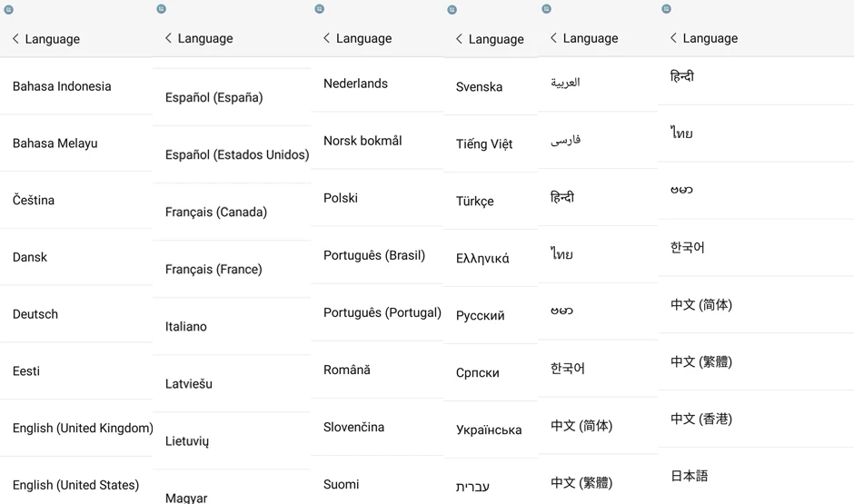Choose Русский language
854x504 pixels.
coord(491,315)
